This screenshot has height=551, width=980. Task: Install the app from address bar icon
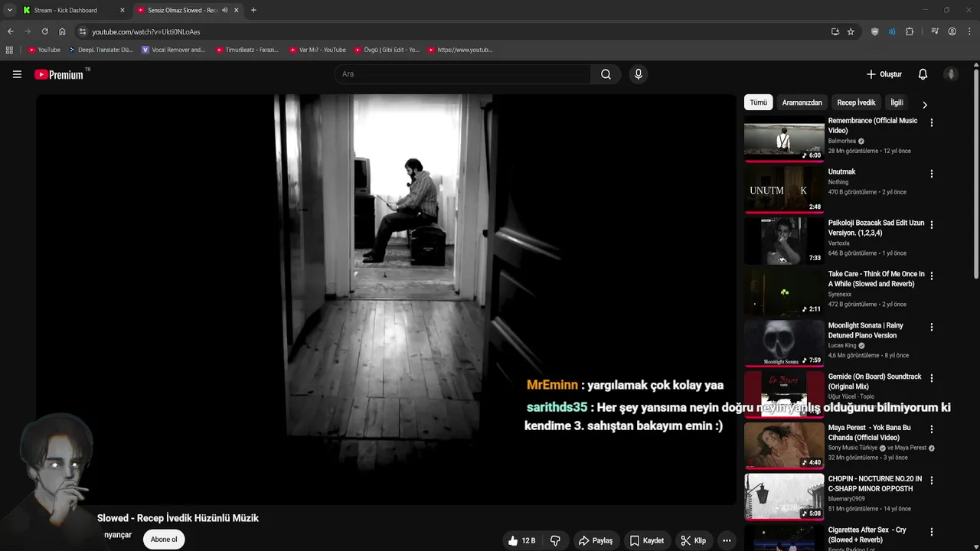click(835, 31)
